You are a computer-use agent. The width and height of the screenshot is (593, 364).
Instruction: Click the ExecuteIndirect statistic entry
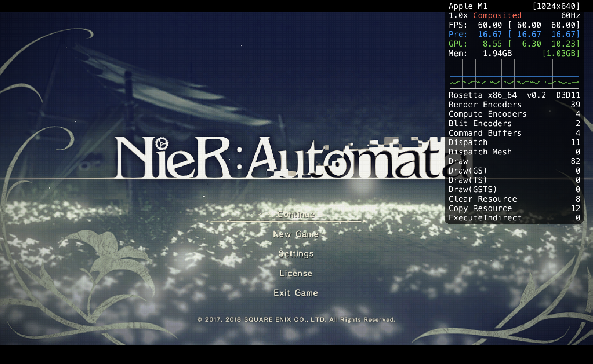pyautogui.click(x=485, y=217)
